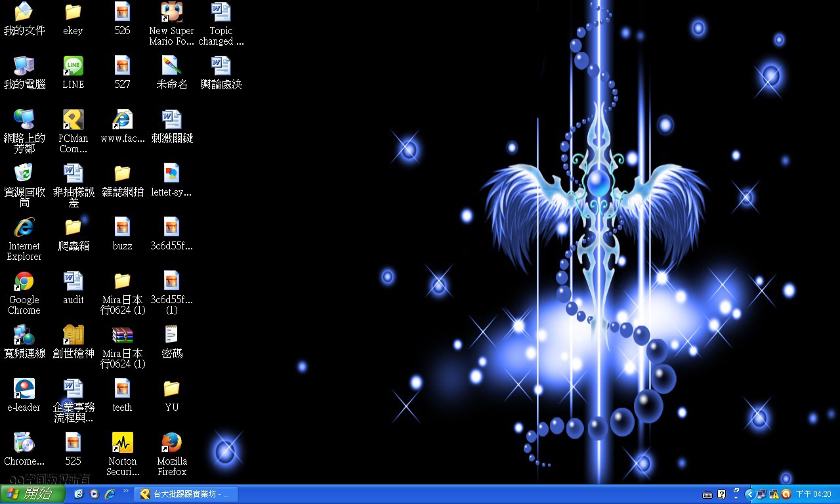Image resolution: width=840 pixels, height=504 pixels.
Task: Select the audit Word document
Action: pos(73,281)
